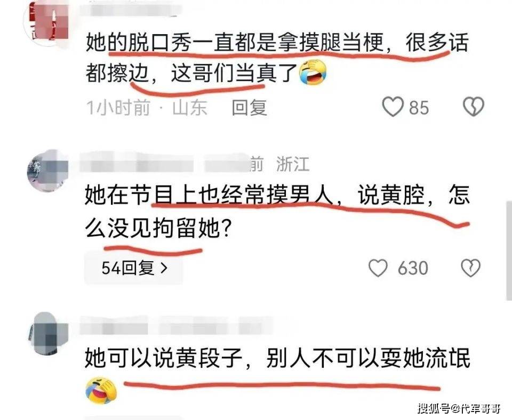Screen dimensions: 512x420
Task: Click the 搜狐号@代军哥哥 watermark
Action: (459, 408)
